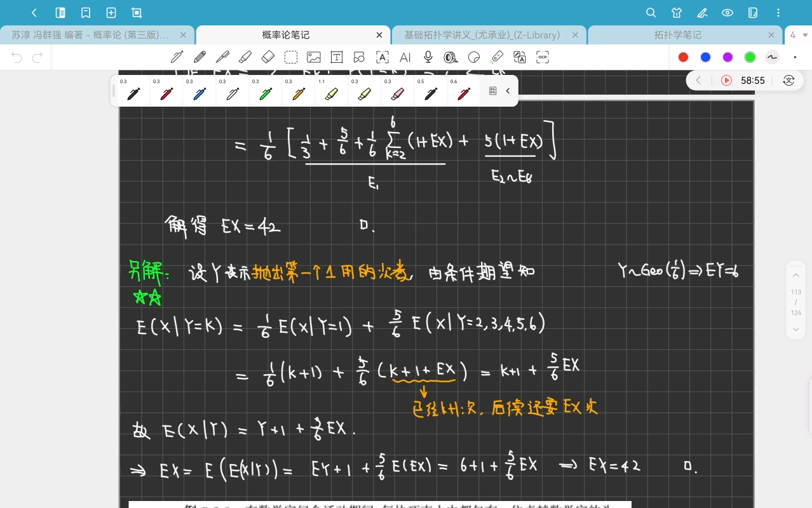Open the wavy stroke style option
Screen dimensions: 812x508
[772, 57]
